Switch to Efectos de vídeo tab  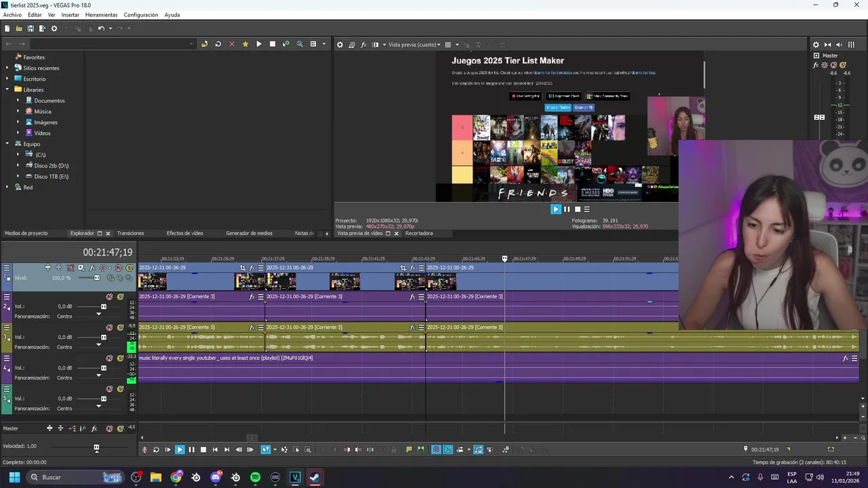(x=184, y=233)
